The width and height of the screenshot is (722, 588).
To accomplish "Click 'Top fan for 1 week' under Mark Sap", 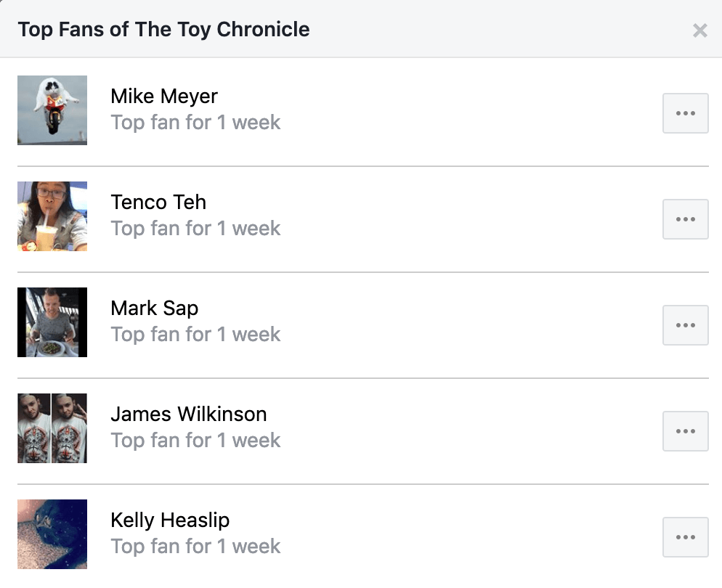I will point(195,335).
